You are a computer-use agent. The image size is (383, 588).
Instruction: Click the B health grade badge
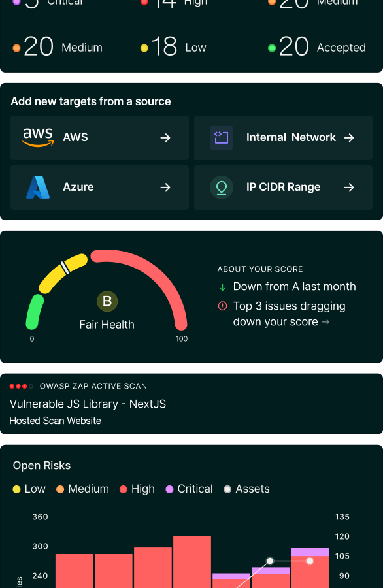coord(107,302)
